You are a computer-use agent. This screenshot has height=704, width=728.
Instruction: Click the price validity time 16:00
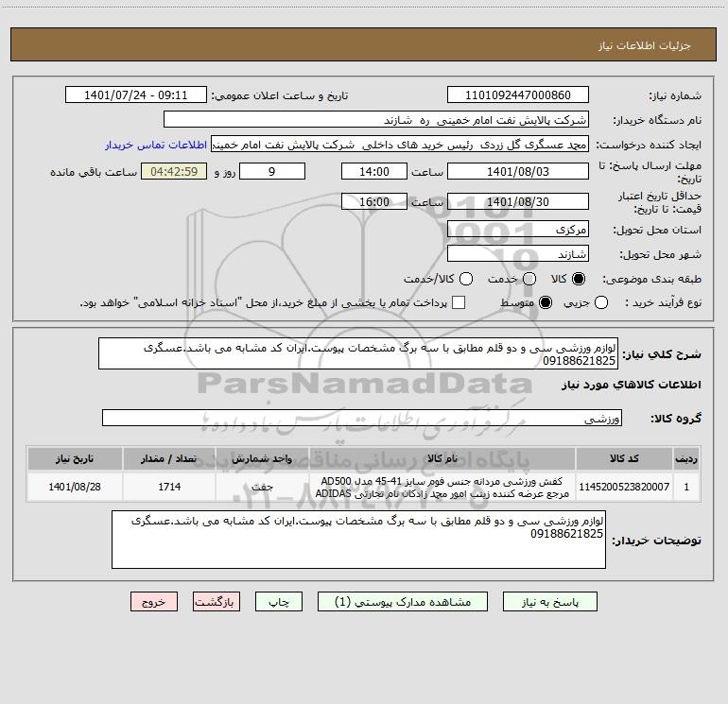coord(374,201)
